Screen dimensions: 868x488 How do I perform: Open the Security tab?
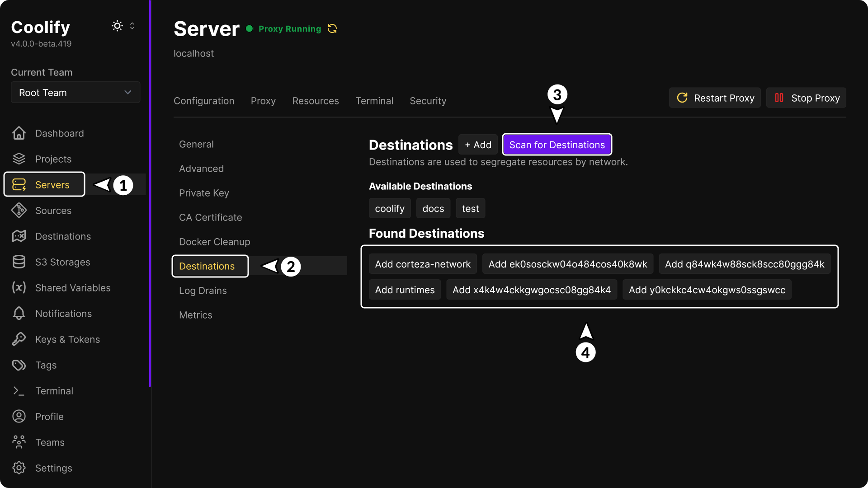coord(428,101)
